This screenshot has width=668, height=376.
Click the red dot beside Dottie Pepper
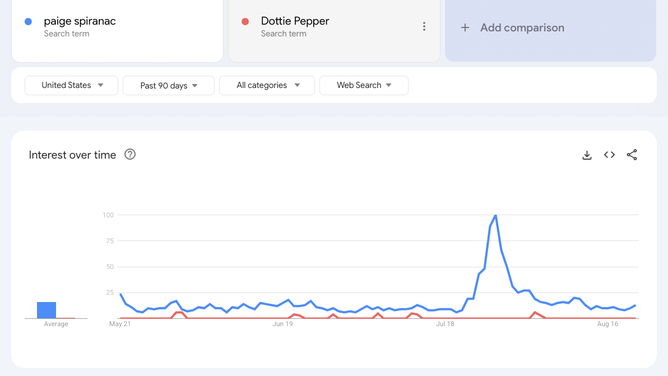coord(245,21)
